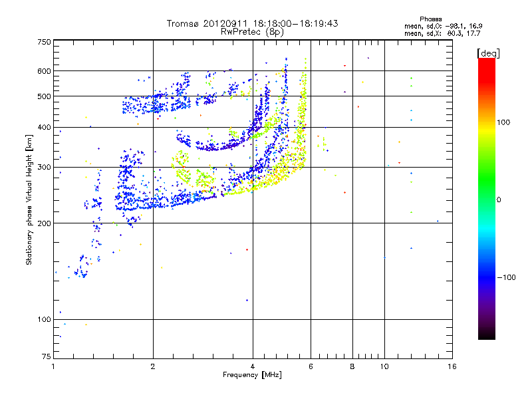
Task: Click the x-axis tick label '10'
Action: click(x=384, y=366)
